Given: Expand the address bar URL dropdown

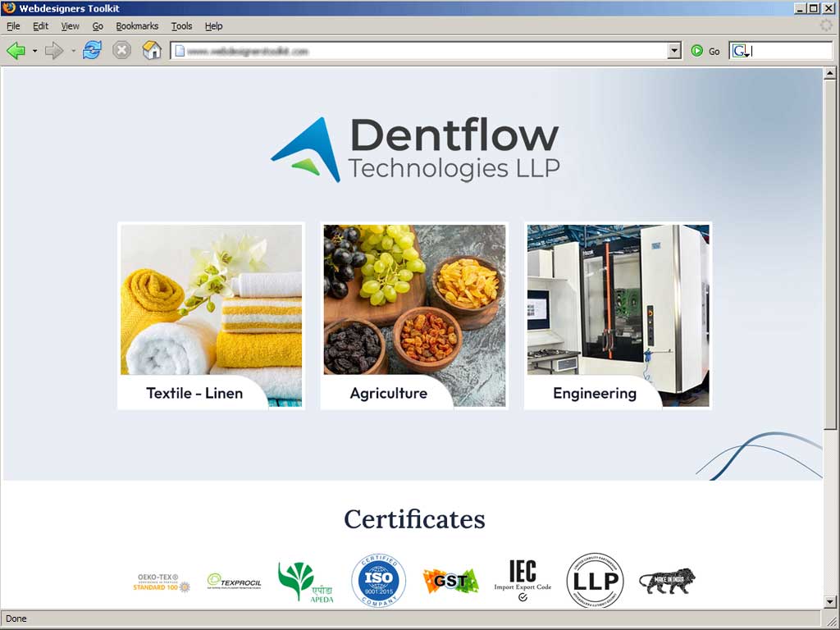Looking at the screenshot, I should point(674,51).
